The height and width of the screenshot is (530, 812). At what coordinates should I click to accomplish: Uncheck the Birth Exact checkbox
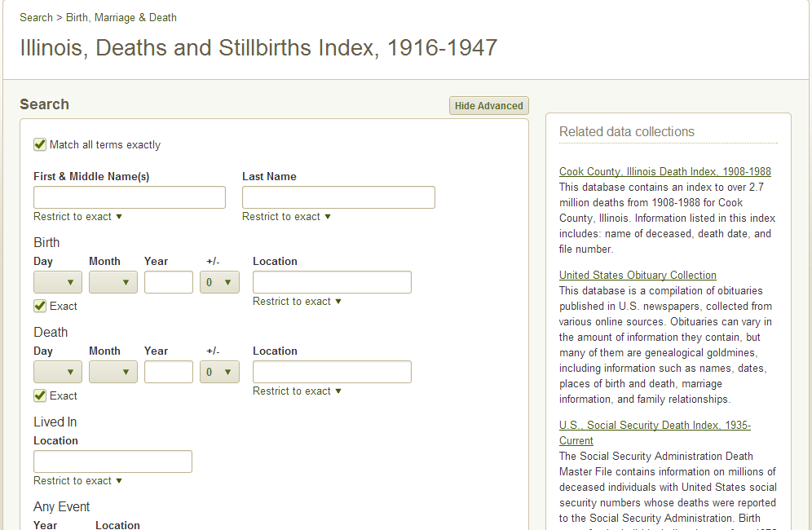pos(40,306)
